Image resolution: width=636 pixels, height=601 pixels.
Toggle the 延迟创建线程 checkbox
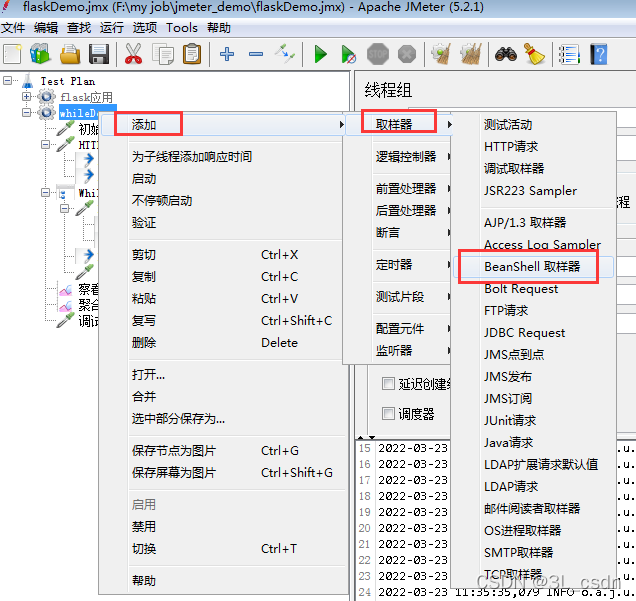coord(388,383)
